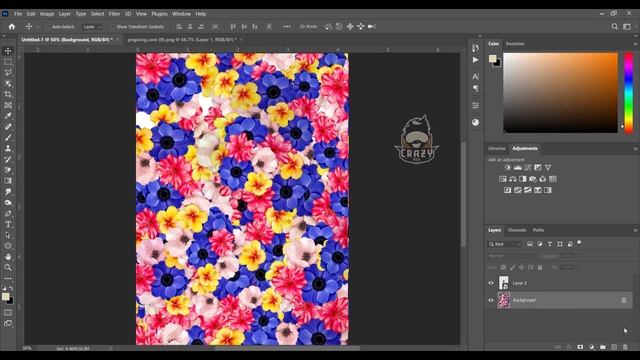The width and height of the screenshot is (640, 360).
Task: Turn layer filtering on or off switch
Action: point(579,243)
